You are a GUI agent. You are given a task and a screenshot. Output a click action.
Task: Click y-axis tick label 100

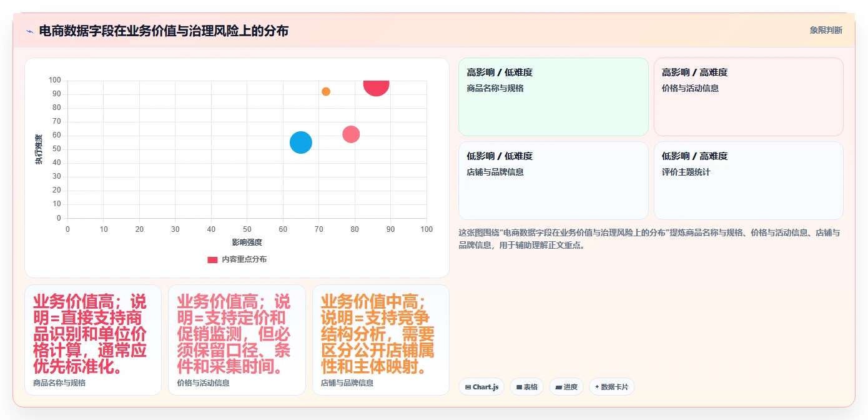55,81
